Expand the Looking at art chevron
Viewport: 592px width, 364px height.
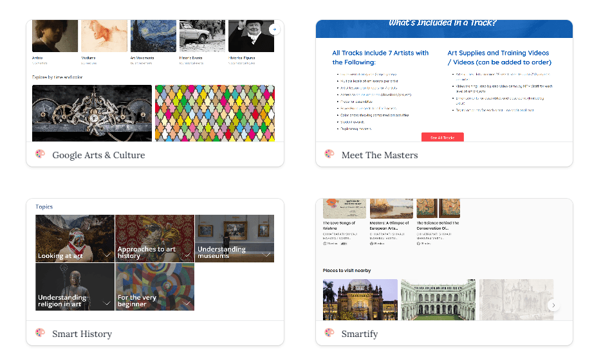click(107, 255)
